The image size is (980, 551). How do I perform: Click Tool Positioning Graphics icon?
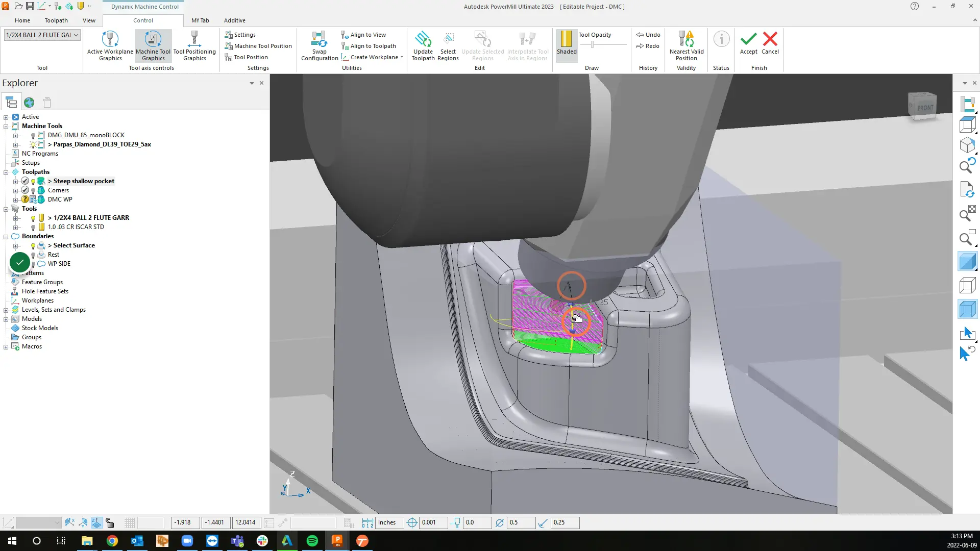click(x=194, y=46)
